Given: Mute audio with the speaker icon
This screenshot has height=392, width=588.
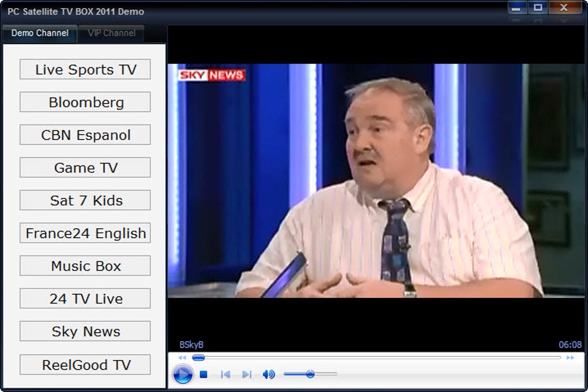Looking at the screenshot, I should (x=269, y=374).
